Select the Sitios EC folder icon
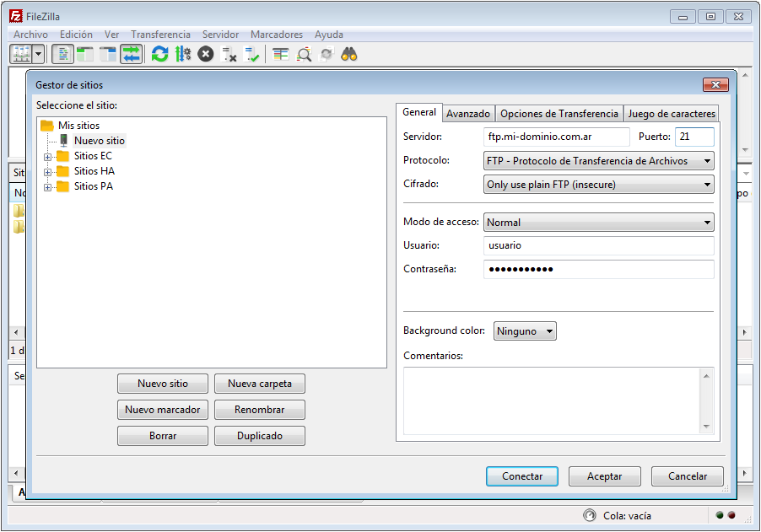Screen dimensions: 761x532 tap(62, 156)
